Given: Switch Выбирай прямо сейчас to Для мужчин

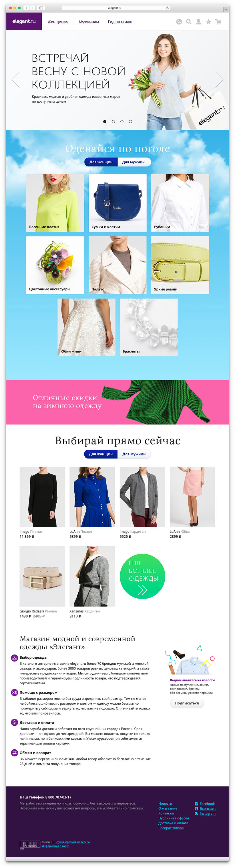Looking at the screenshot, I should pos(134,454).
